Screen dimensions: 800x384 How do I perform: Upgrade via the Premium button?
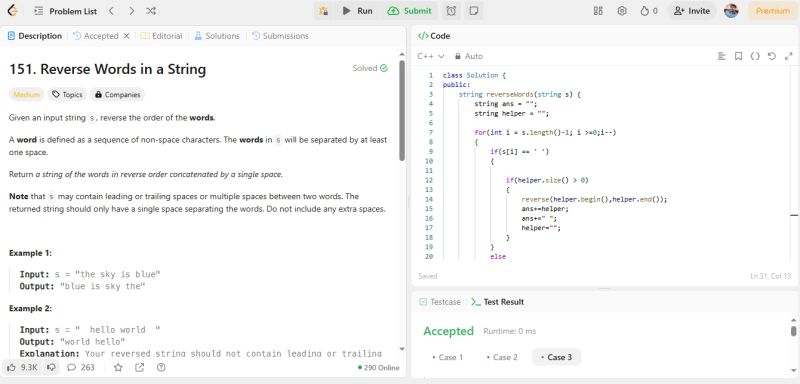tap(772, 11)
